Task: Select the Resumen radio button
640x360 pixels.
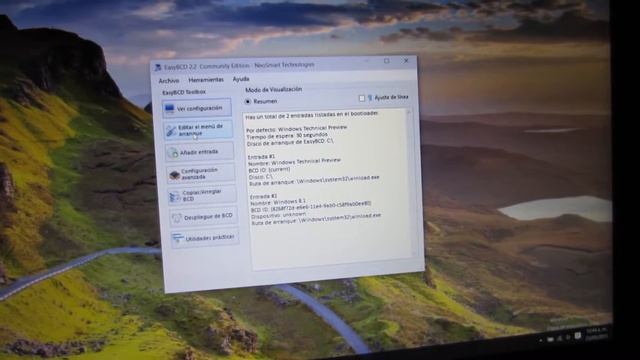Action: (x=248, y=101)
